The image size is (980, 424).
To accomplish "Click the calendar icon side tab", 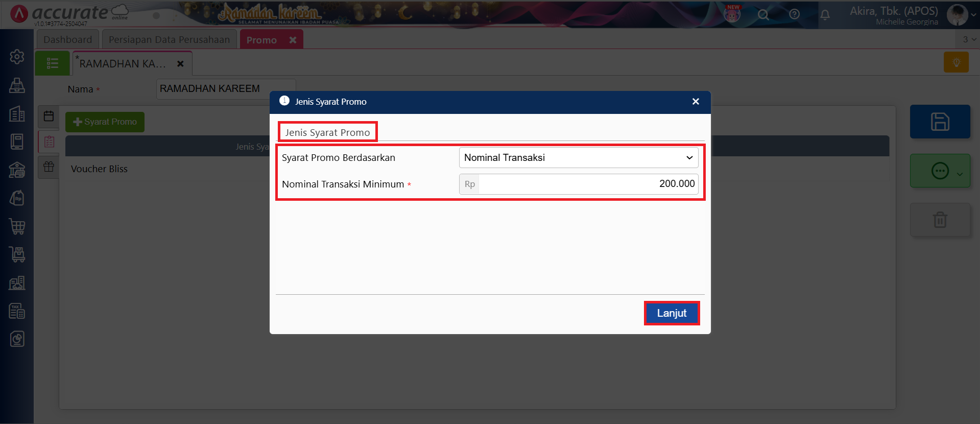I will coord(49,116).
